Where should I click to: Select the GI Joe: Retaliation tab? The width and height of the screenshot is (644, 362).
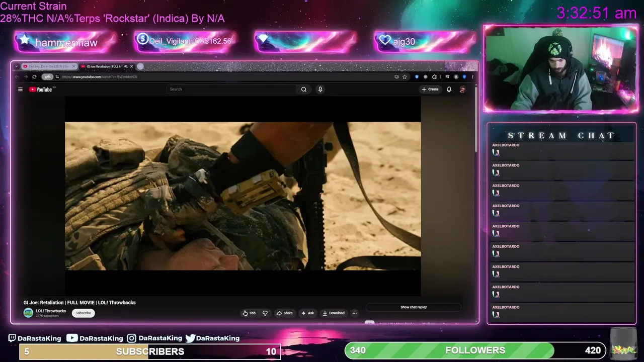pyautogui.click(x=104, y=66)
